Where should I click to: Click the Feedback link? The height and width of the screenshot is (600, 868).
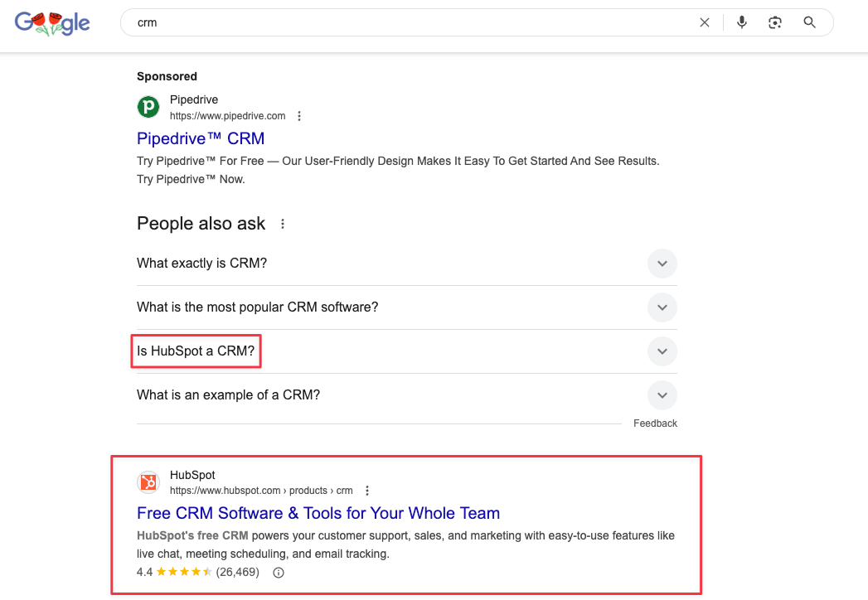tap(655, 423)
